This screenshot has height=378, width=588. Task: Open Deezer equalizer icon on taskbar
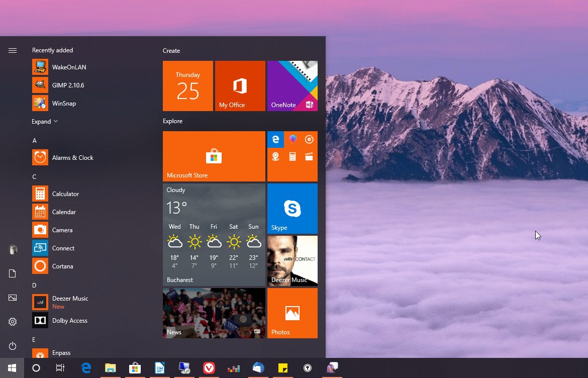point(234,368)
